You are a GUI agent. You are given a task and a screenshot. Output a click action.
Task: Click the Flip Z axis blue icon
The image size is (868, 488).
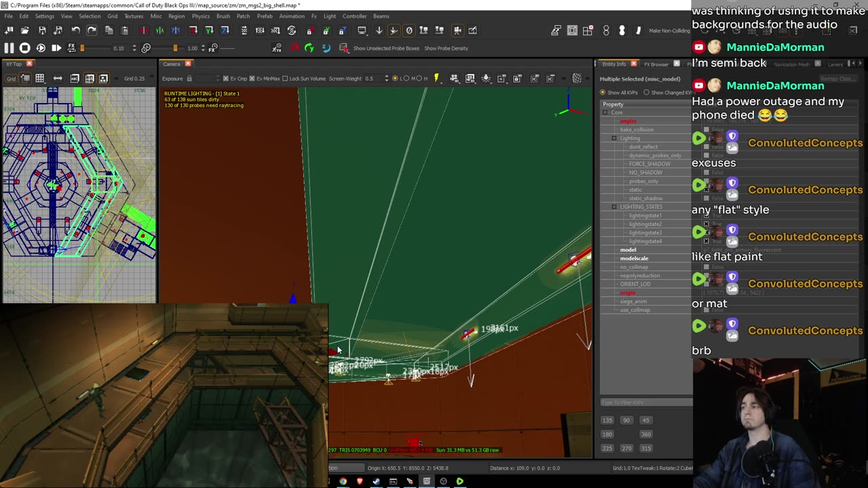(176, 30)
